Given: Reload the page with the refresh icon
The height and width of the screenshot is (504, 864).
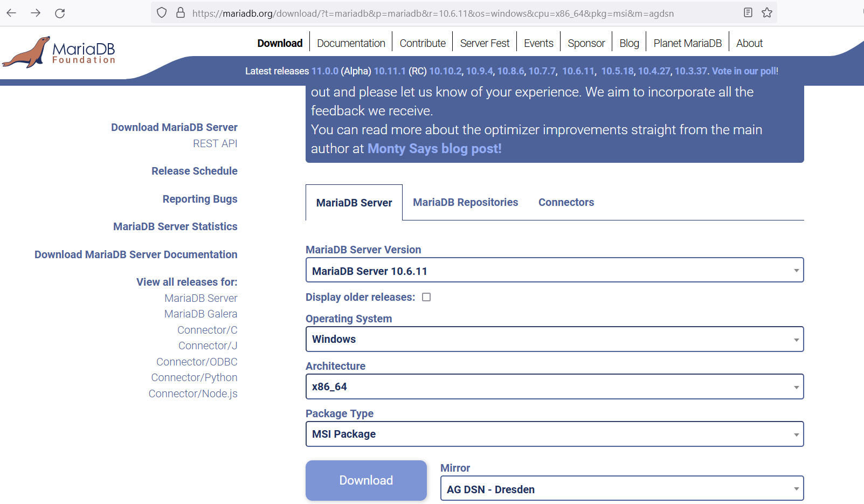Looking at the screenshot, I should point(60,13).
